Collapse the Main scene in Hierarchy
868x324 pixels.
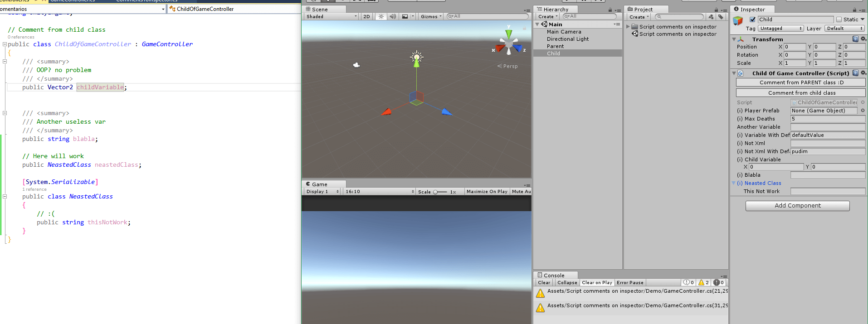coord(537,24)
